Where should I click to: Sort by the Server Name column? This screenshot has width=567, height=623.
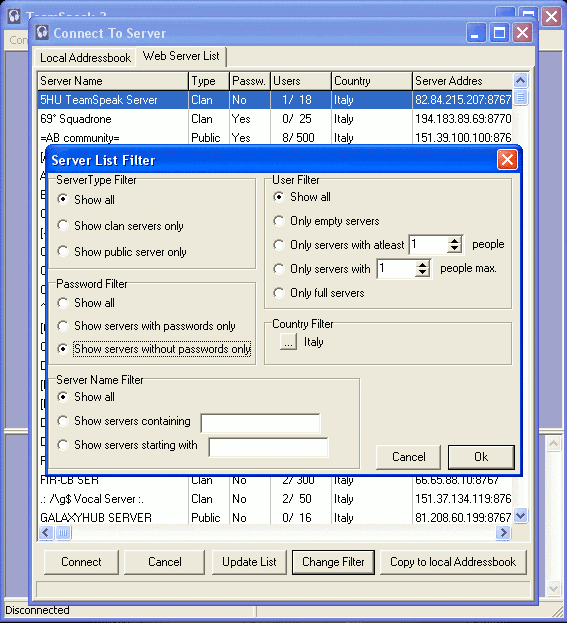click(x=113, y=81)
